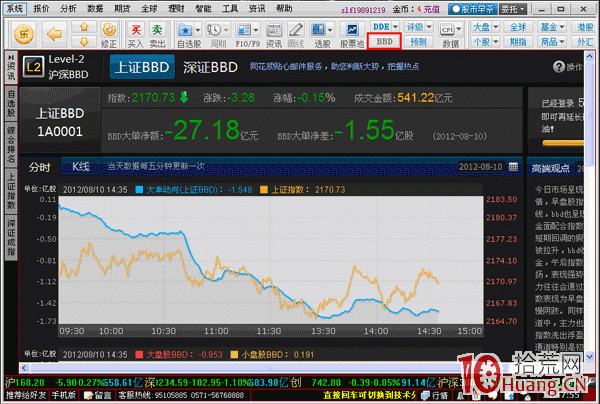The height and width of the screenshot is (404, 600).
Task: Open the calendar date picker icon
Action: (x=513, y=167)
